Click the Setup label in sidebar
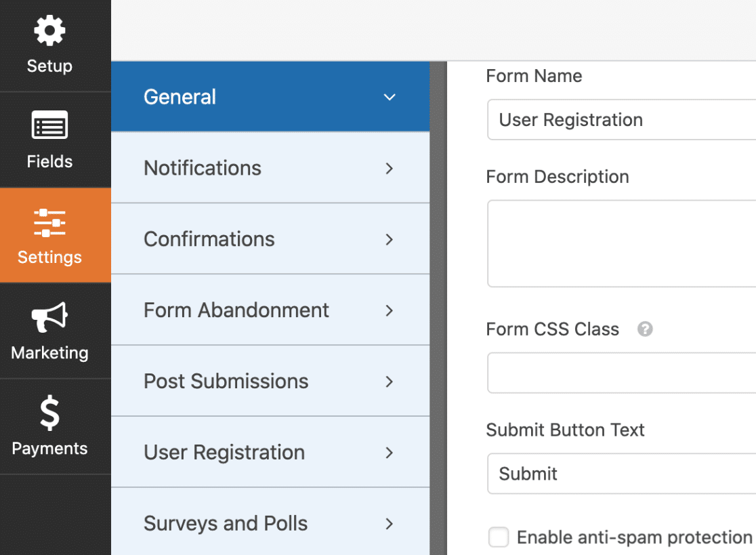Viewport: 756px width, 555px height. (49, 66)
